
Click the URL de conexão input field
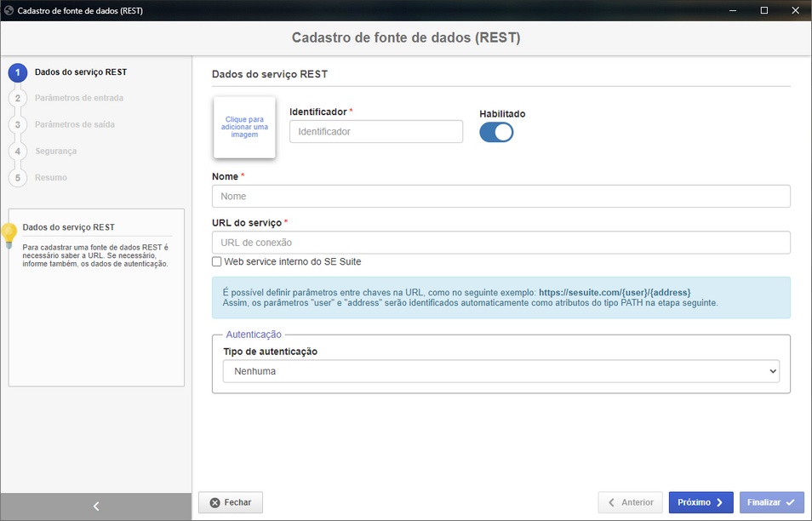501,243
